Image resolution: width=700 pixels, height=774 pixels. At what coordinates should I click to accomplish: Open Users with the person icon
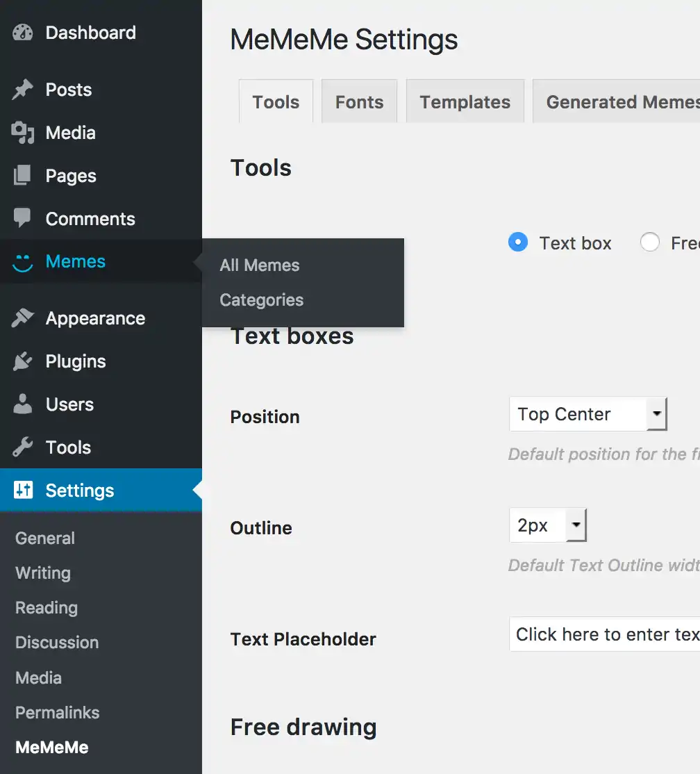point(22,404)
